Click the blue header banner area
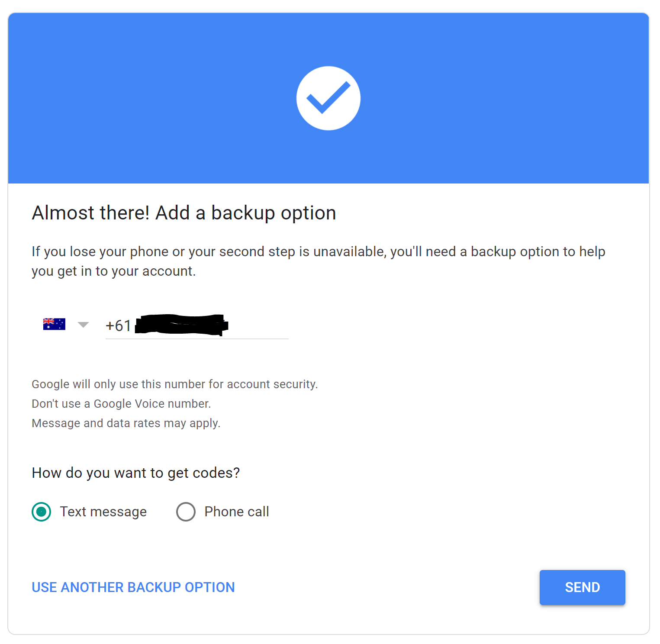The width and height of the screenshot is (660, 644). pyautogui.click(x=328, y=98)
